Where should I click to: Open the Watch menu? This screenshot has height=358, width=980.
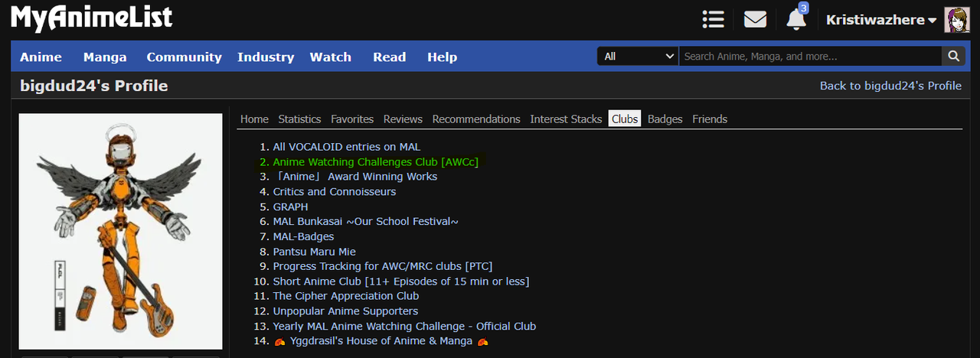(x=330, y=57)
